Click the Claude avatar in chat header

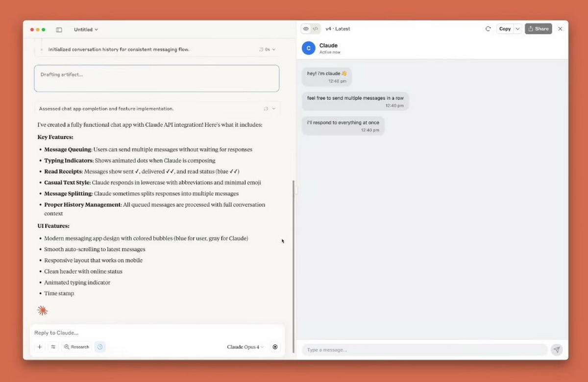click(x=308, y=48)
